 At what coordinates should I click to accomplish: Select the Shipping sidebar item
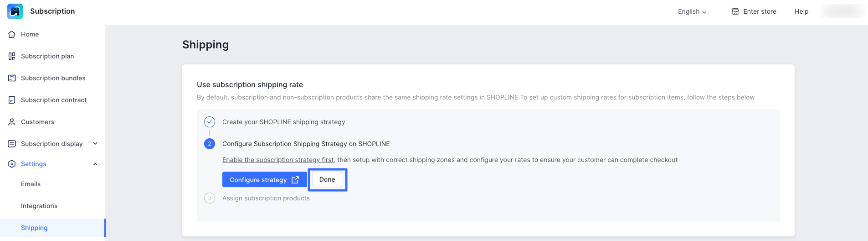coord(34,228)
